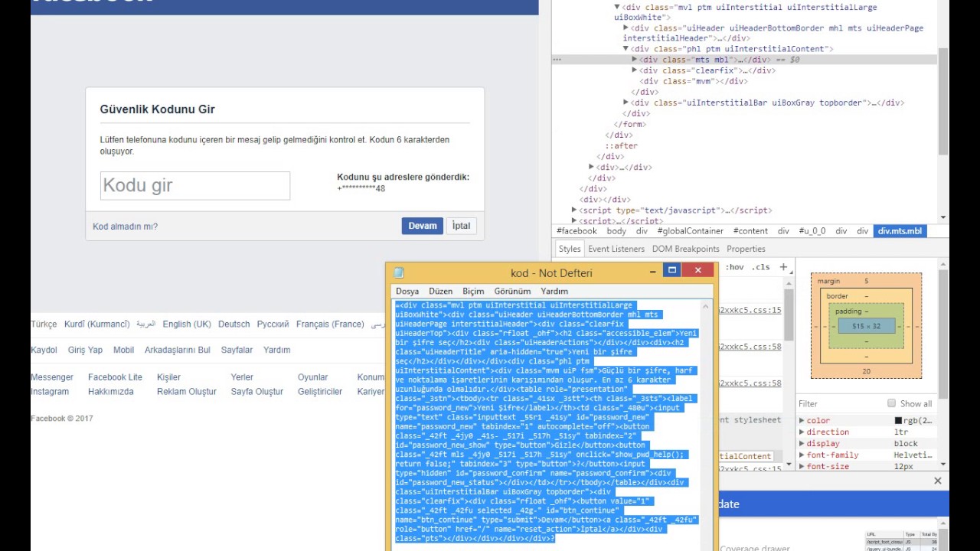
Task: Switch language to English (UK)
Action: [x=187, y=324]
